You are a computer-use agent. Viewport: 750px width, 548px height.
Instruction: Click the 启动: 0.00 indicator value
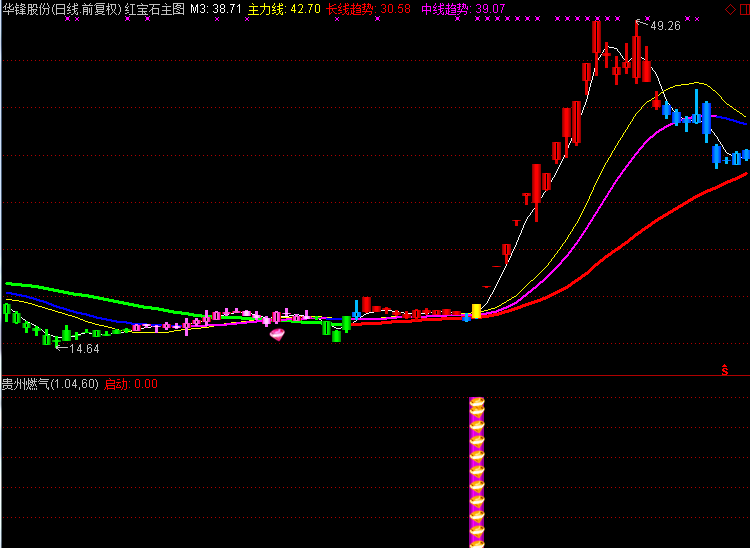click(131, 384)
